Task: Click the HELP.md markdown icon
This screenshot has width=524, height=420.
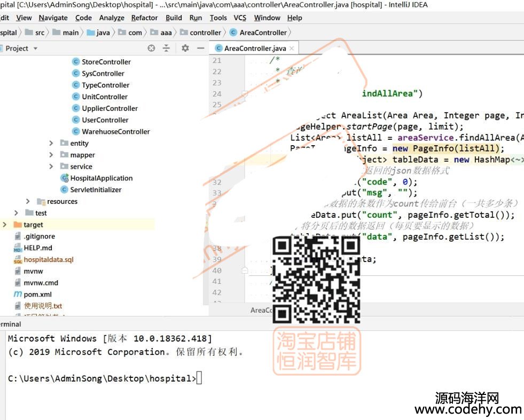Action: [18, 248]
